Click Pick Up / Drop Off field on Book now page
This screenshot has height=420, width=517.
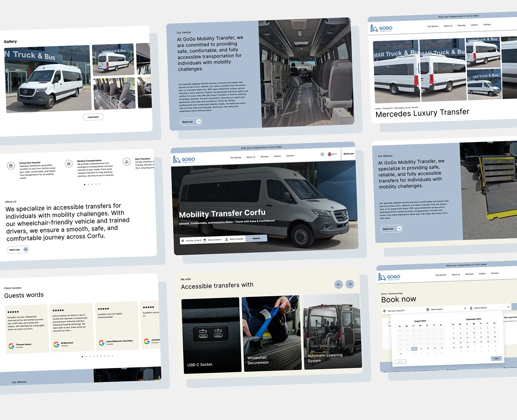tap(396, 311)
